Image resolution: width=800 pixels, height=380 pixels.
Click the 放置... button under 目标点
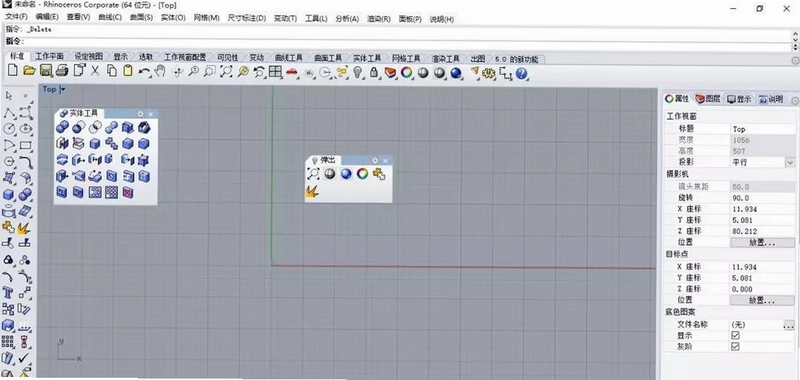pos(762,301)
